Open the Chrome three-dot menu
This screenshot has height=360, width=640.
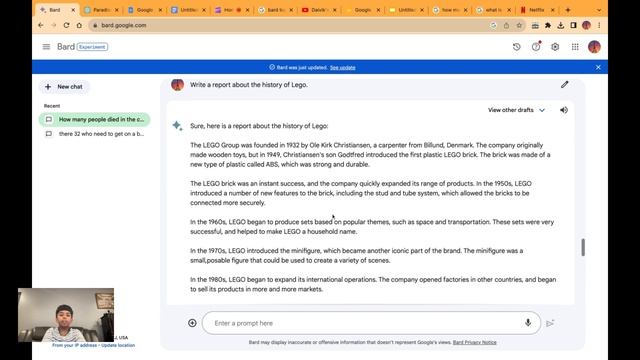[x=599, y=25]
